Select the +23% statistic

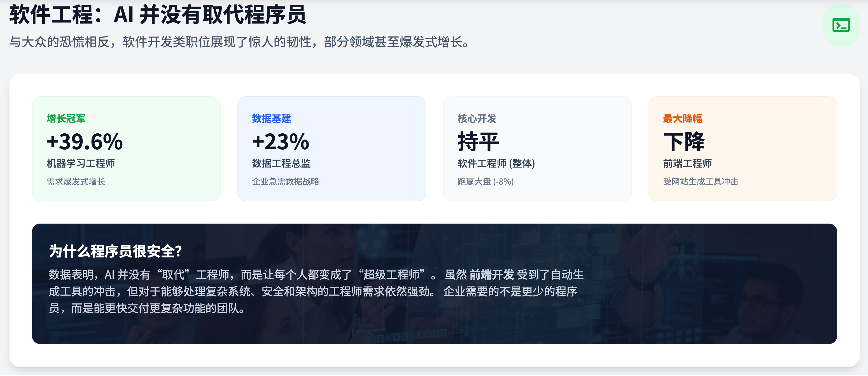pos(280,142)
